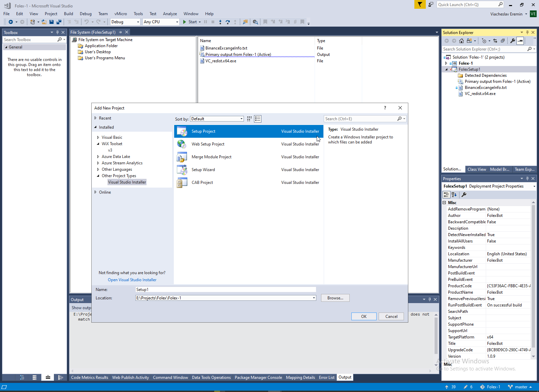Select User's Desktop folder in File System
The width and height of the screenshot is (539, 392).
coord(98,52)
